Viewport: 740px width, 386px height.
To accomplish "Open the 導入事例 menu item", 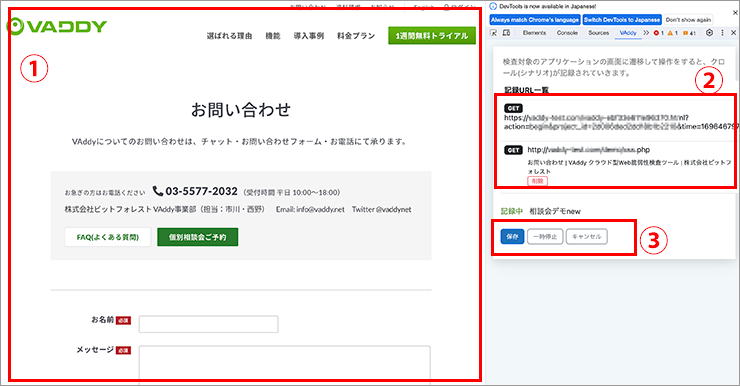I will (x=309, y=36).
